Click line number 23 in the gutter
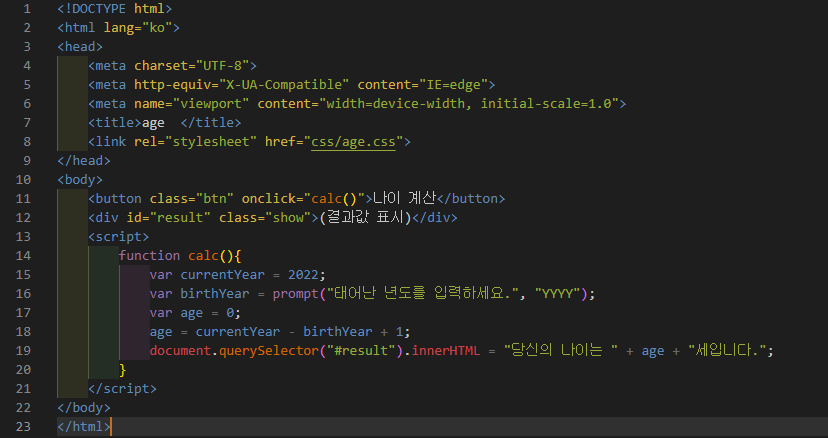The width and height of the screenshot is (828, 438). [x=23, y=427]
